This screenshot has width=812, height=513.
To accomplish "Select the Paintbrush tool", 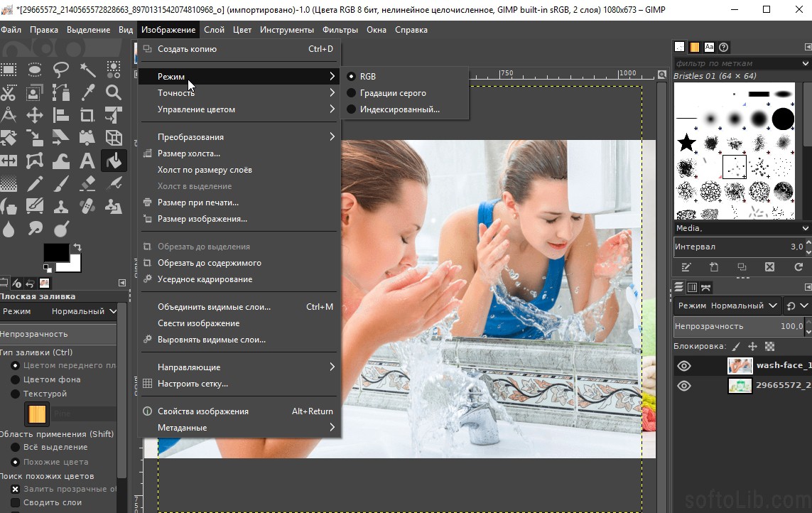I will pyautogui.click(x=61, y=183).
